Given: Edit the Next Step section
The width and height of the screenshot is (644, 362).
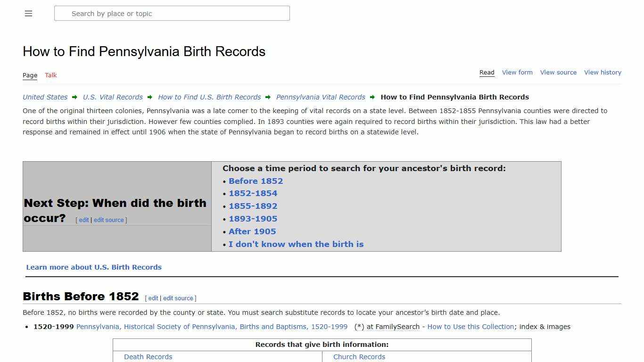Looking at the screenshot, I should tap(83, 220).
